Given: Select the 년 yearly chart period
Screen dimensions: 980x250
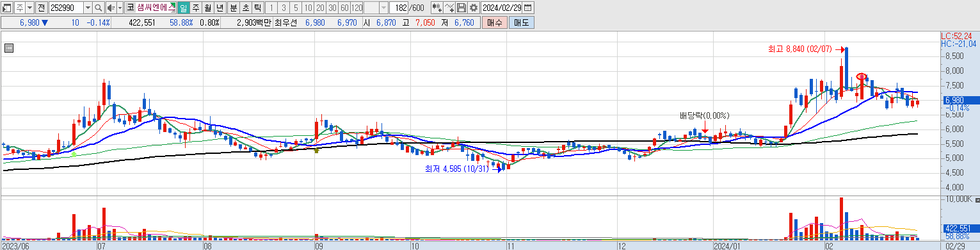Looking at the screenshot, I should (220, 8).
